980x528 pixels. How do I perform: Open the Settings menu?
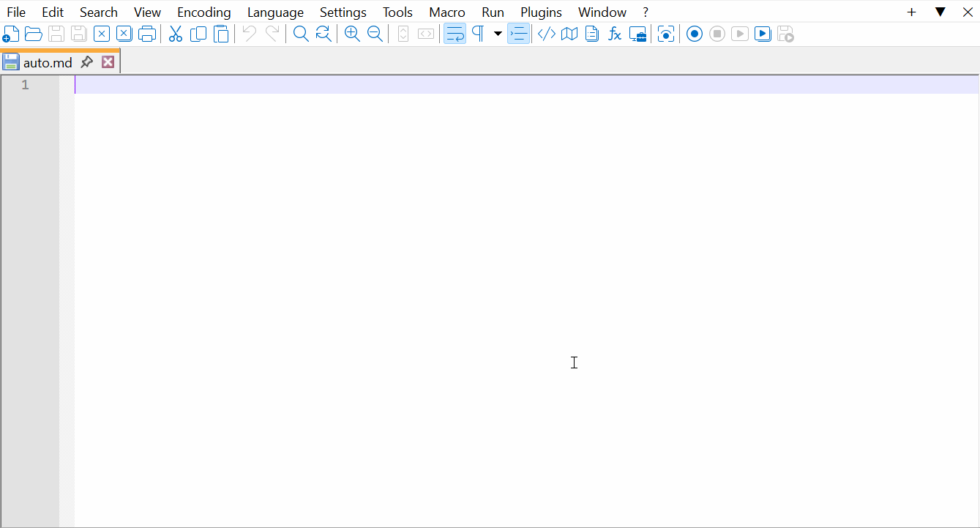pyautogui.click(x=343, y=12)
